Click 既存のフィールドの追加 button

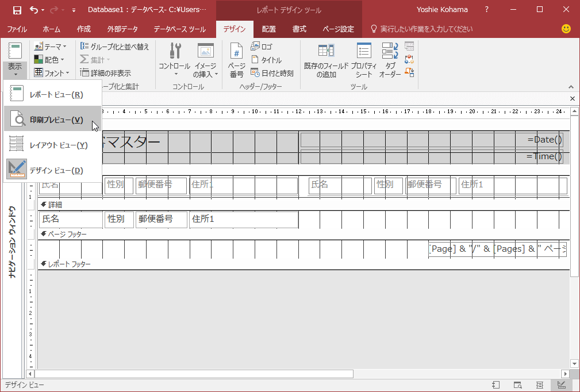click(x=327, y=60)
